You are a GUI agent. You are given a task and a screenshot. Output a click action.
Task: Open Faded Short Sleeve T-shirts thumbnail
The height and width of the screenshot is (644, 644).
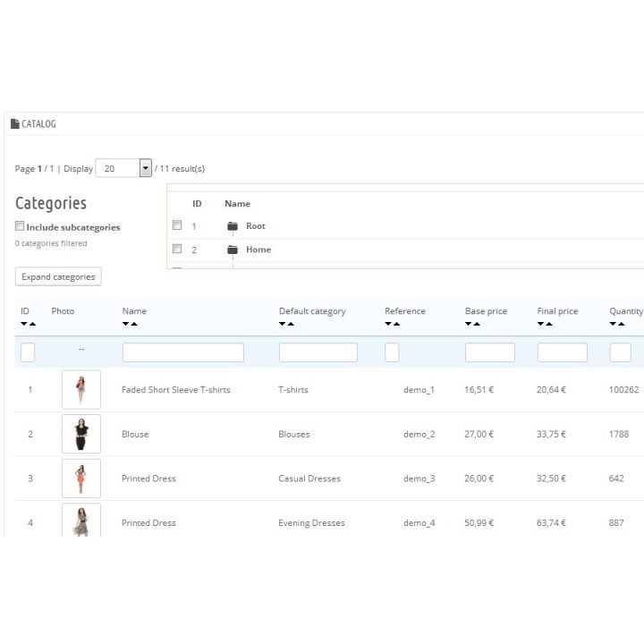(81, 389)
